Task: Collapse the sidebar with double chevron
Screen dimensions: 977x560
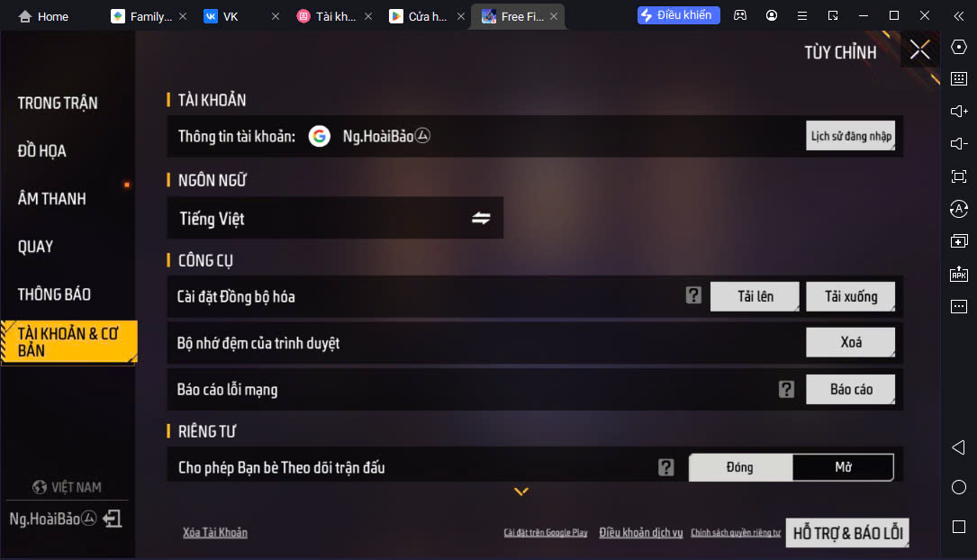Action: 959,16
